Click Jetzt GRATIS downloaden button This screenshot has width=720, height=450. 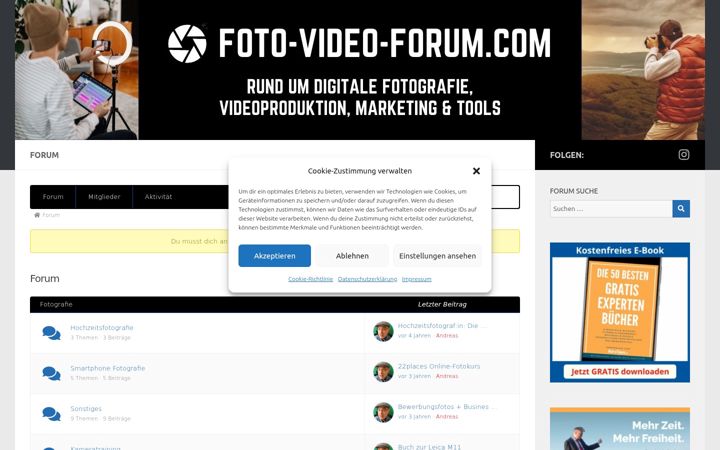point(619,371)
